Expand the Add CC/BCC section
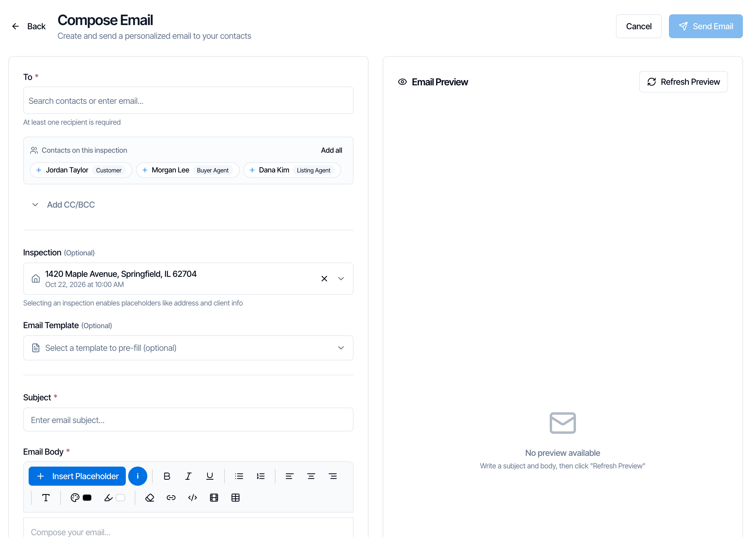756x537 pixels. pos(63,205)
